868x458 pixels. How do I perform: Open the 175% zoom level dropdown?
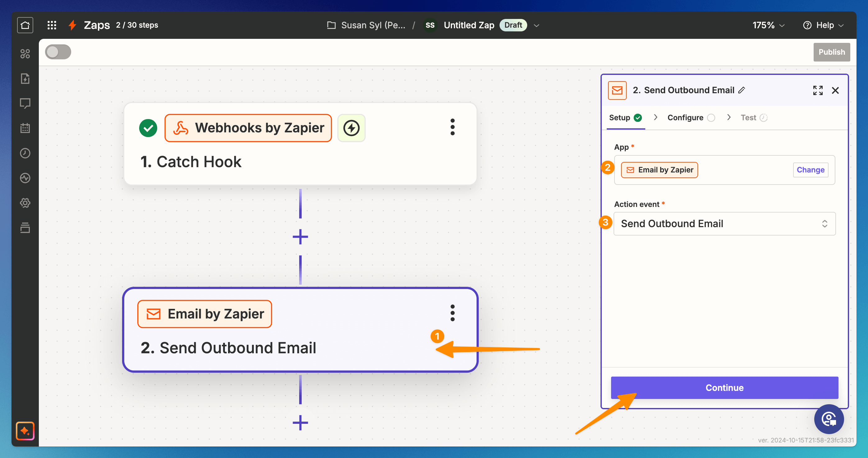point(768,25)
